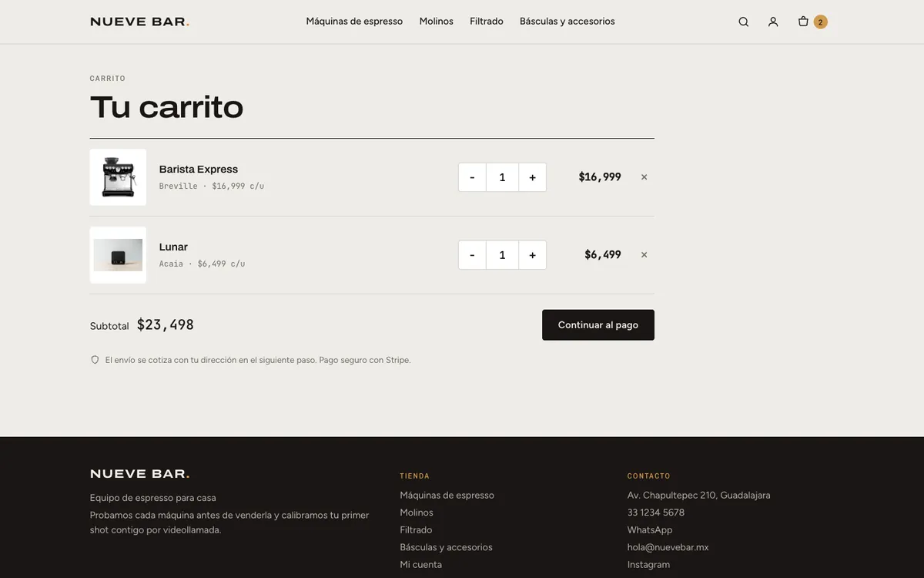Click address Av. Chapultepec 210, Guadalajara
924x578 pixels.
click(x=699, y=496)
